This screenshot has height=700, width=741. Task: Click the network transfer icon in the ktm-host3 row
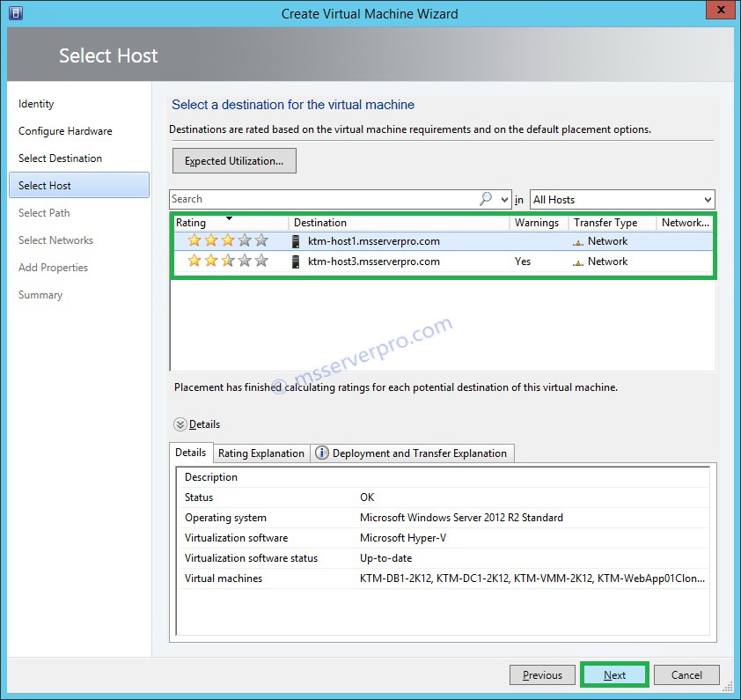[578, 263]
